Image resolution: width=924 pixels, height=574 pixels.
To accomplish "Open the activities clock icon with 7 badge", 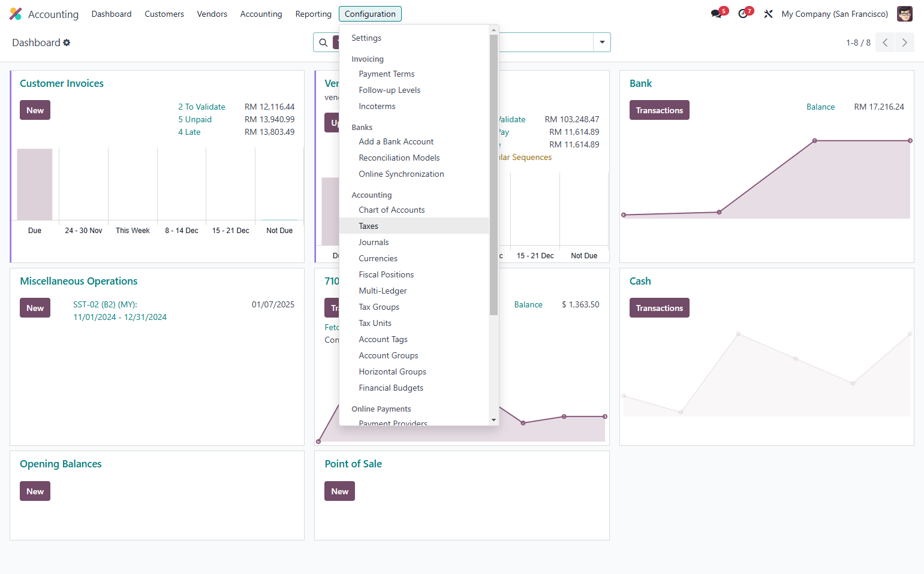I will [744, 14].
